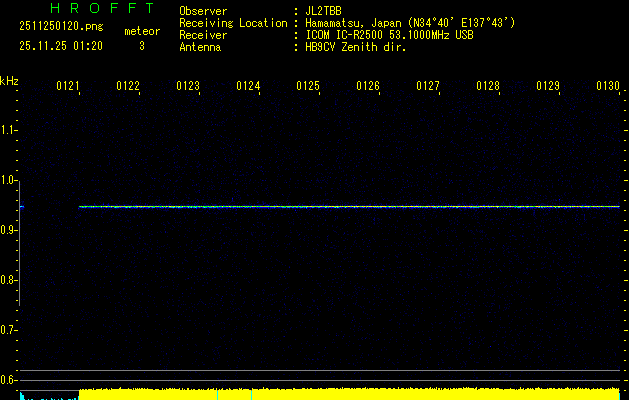Click the 0121 time marker
Screen dimensions: 629x400
click(68, 87)
